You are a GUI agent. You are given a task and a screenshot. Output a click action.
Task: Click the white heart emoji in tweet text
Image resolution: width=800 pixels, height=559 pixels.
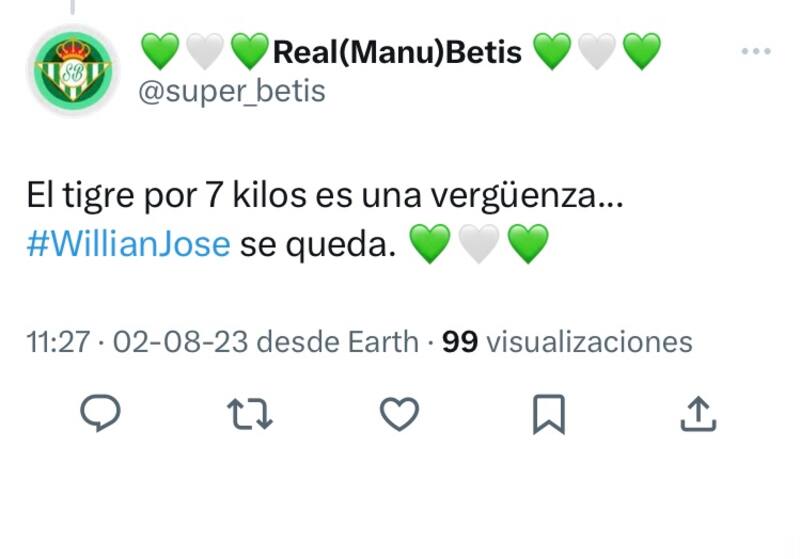pyautogui.click(x=478, y=245)
